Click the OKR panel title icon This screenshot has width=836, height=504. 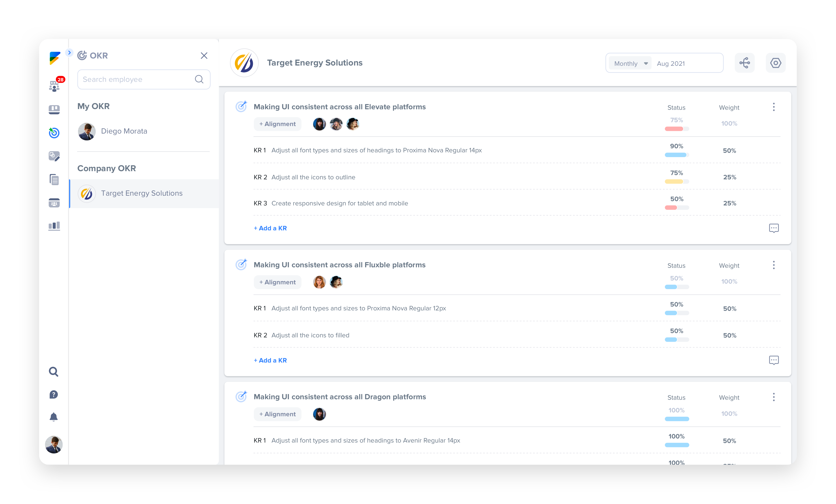82,55
